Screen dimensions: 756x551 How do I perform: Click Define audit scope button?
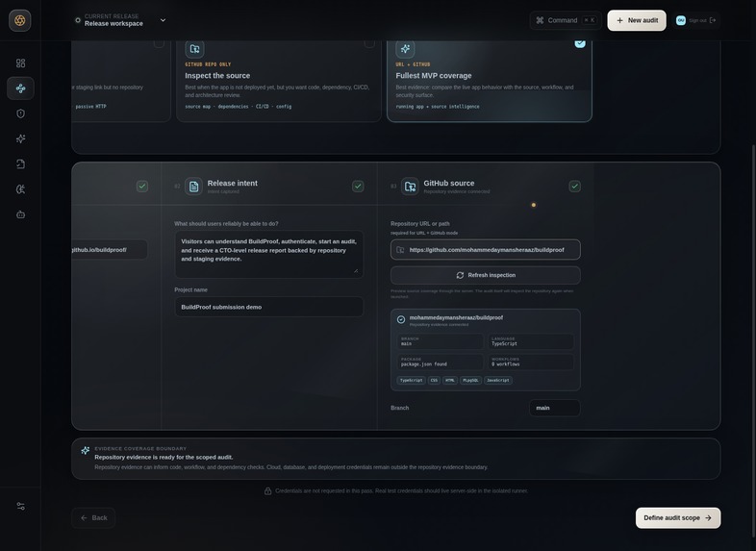click(678, 517)
